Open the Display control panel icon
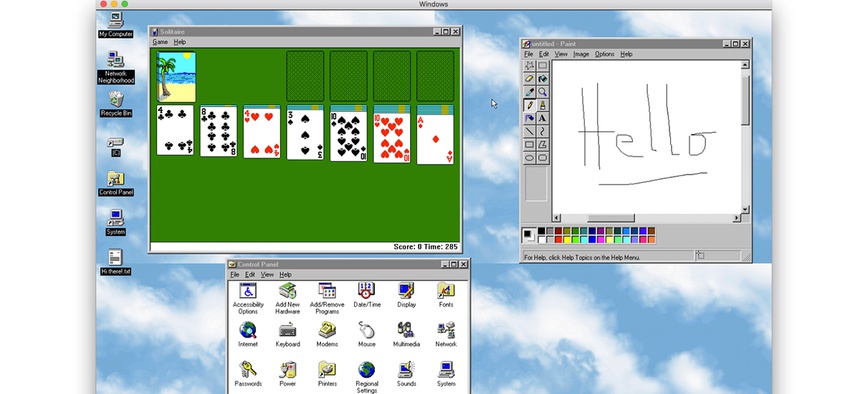This screenshot has height=394, width=860. click(x=406, y=295)
